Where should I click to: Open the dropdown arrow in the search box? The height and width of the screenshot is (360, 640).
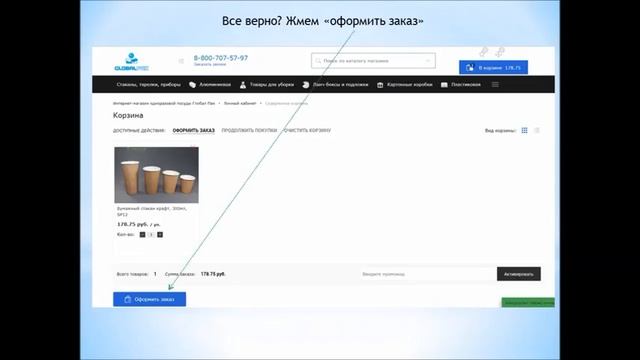tap(428, 61)
